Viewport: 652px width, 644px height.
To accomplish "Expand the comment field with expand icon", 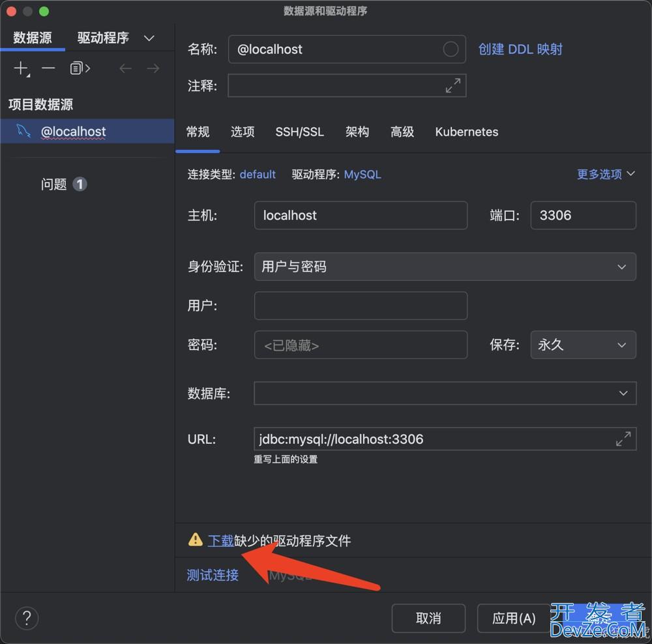I will (453, 85).
